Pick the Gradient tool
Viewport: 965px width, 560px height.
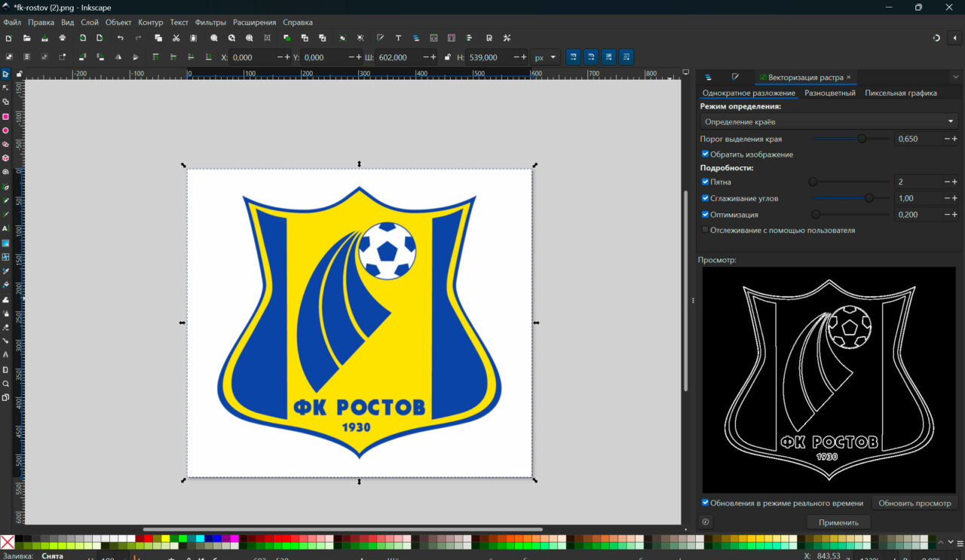point(5,243)
